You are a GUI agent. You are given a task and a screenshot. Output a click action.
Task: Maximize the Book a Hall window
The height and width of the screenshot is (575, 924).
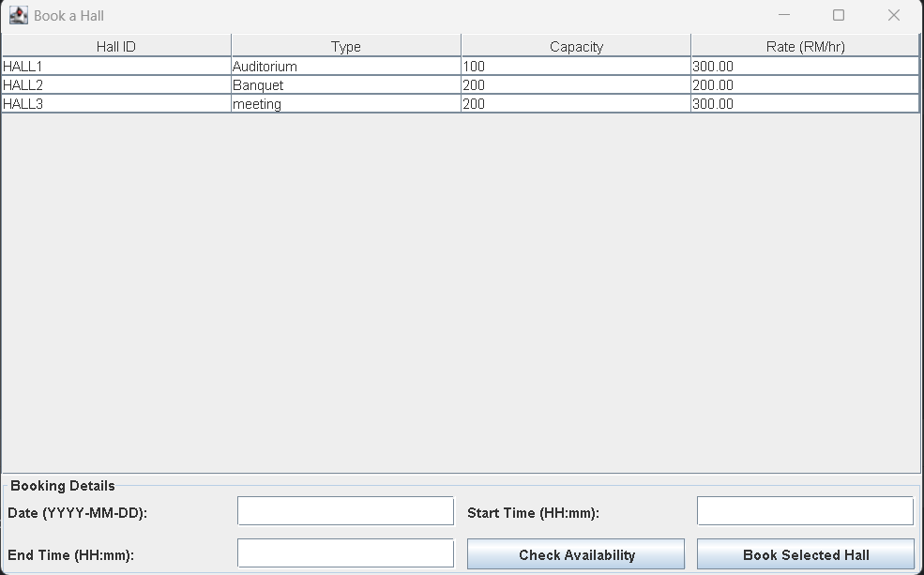[x=839, y=15]
